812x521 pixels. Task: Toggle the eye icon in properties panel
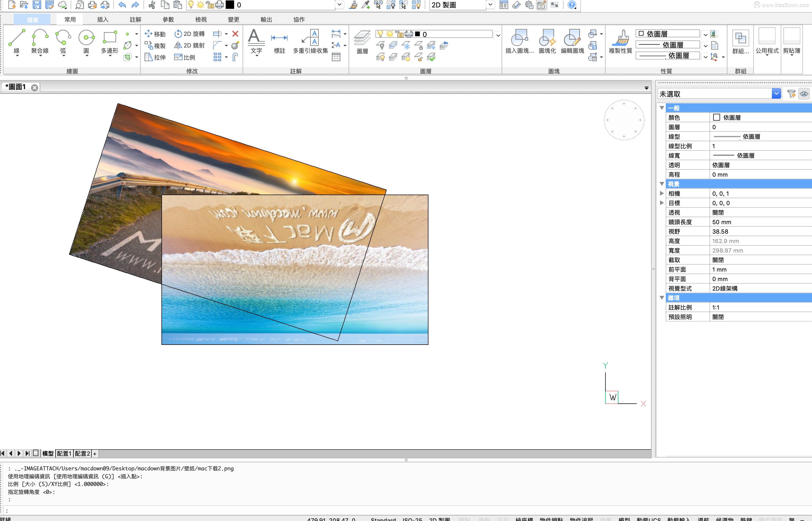804,94
